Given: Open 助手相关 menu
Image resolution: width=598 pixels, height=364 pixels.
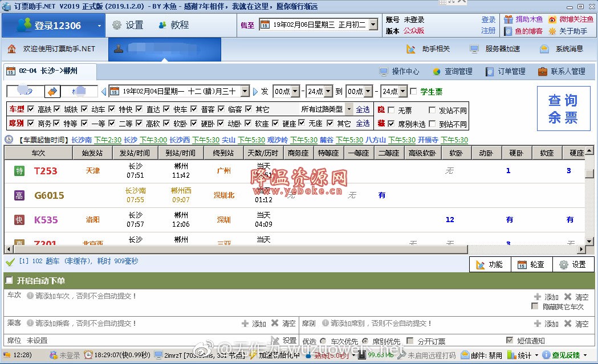Looking at the screenshot, I should click(x=428, y=49).
